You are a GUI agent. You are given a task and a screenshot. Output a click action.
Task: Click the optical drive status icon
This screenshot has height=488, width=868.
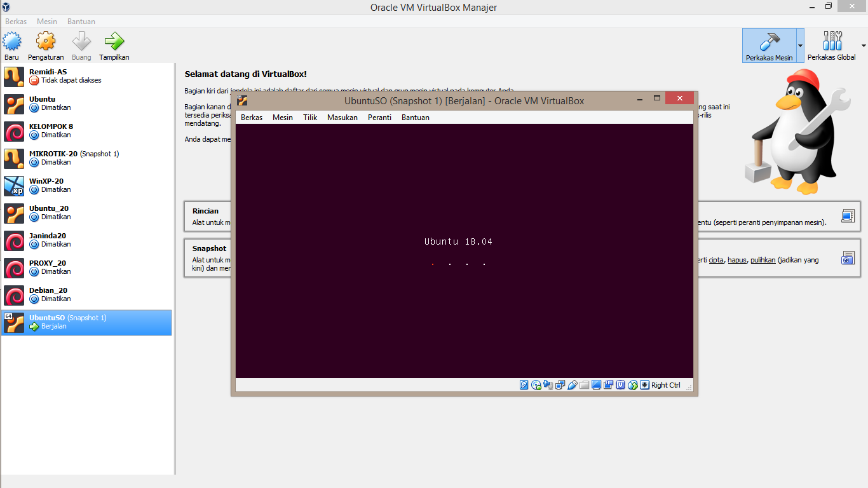pyautogui.click(x=534, y=385)
